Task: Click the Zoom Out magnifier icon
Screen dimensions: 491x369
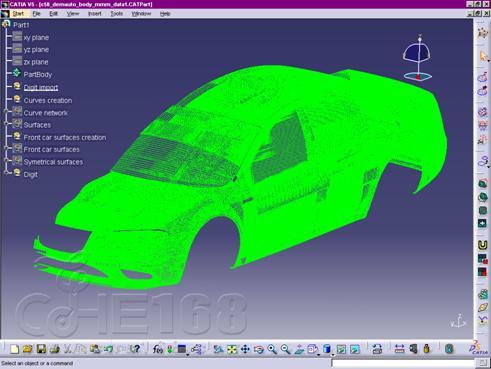Action: (x=285, y=349)
